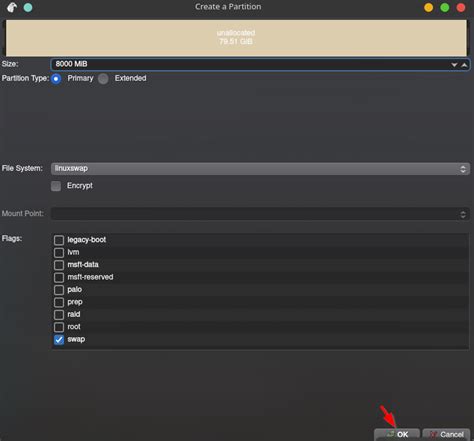
Task: Click the teal round titlebar button
Action: tap(28, 7)
